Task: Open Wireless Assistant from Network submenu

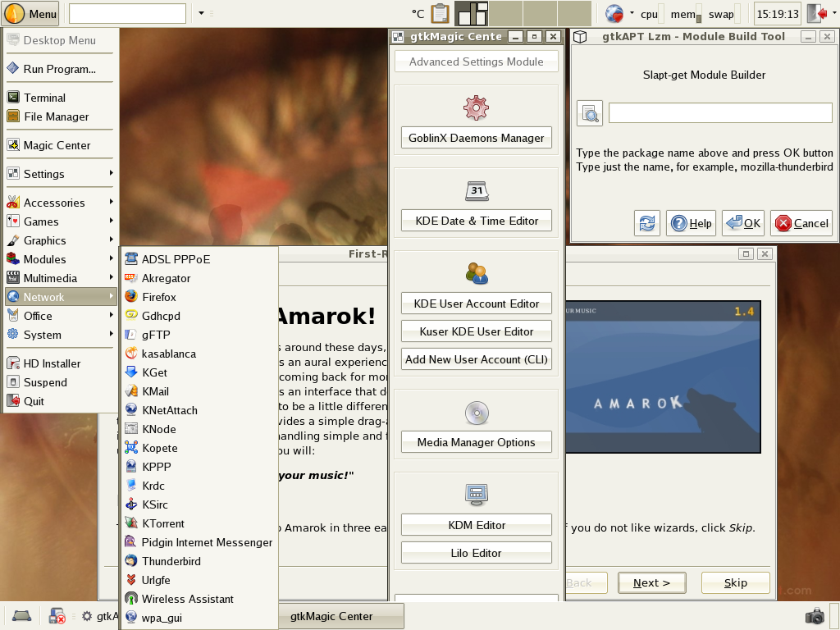Action: (199, 599)
